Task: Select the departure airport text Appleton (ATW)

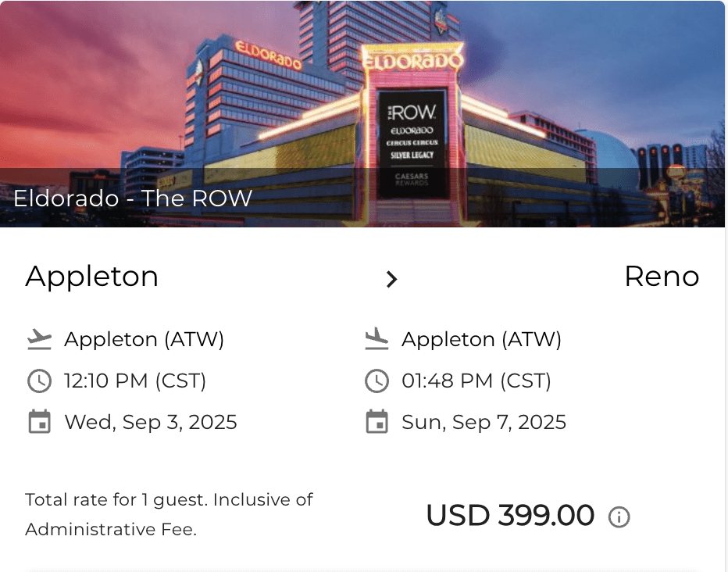Action: (x=145, y=340)
